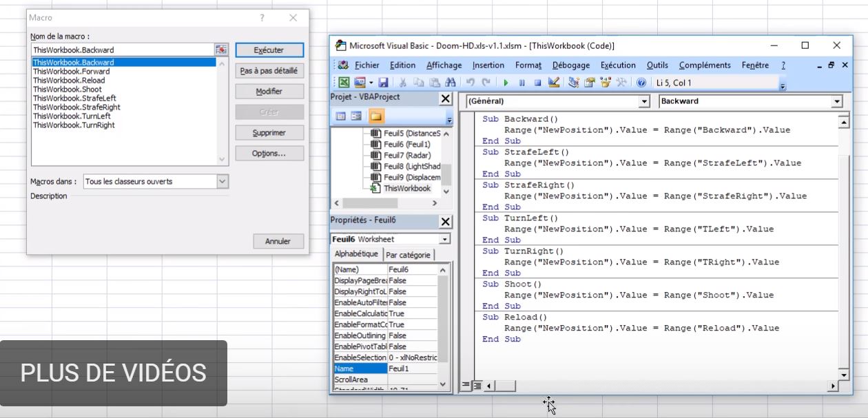Open the Débogage menu
This screenshot has width=868, height=418.
[x=570, y=65]
